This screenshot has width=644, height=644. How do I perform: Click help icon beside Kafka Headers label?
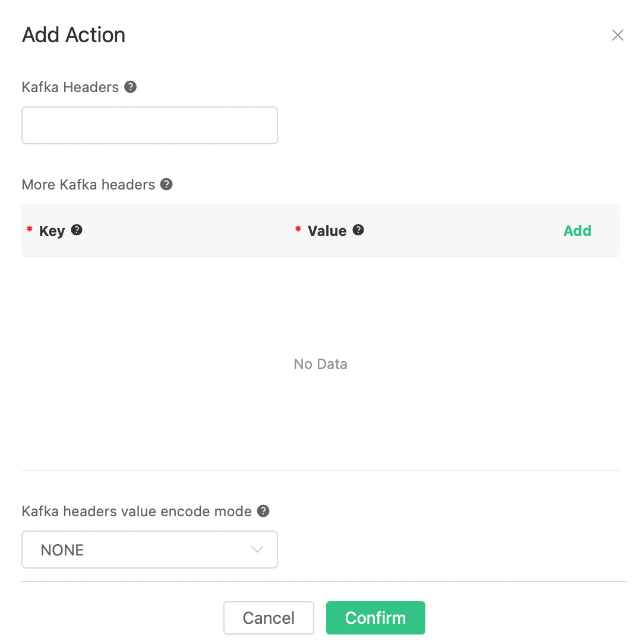131,87
